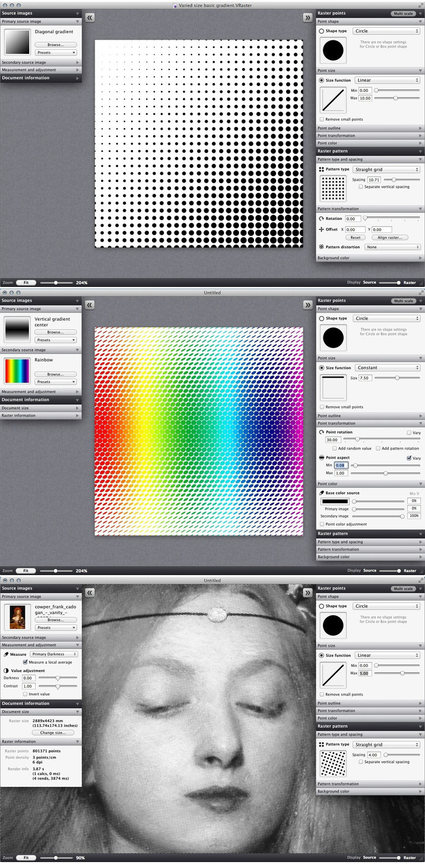Expand Pattern type and spacing in rainbow window
This screenshot has height=868, width=425.
[x=370, y=542]
